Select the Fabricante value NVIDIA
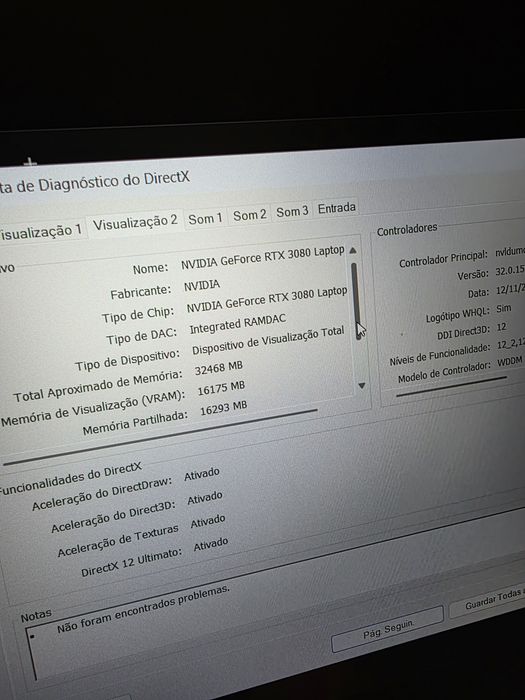The width and height of the screenshot is (525, 700). (x=202, y=285)
